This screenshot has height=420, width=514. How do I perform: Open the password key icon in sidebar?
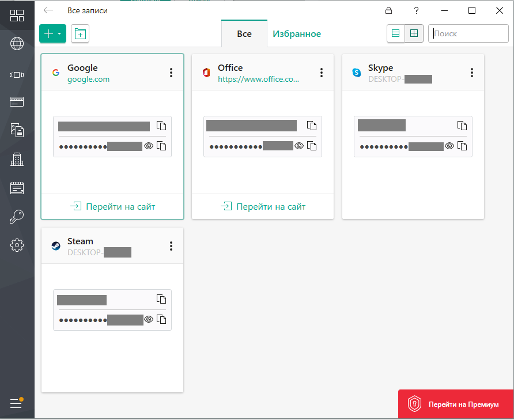coord(17,217)
